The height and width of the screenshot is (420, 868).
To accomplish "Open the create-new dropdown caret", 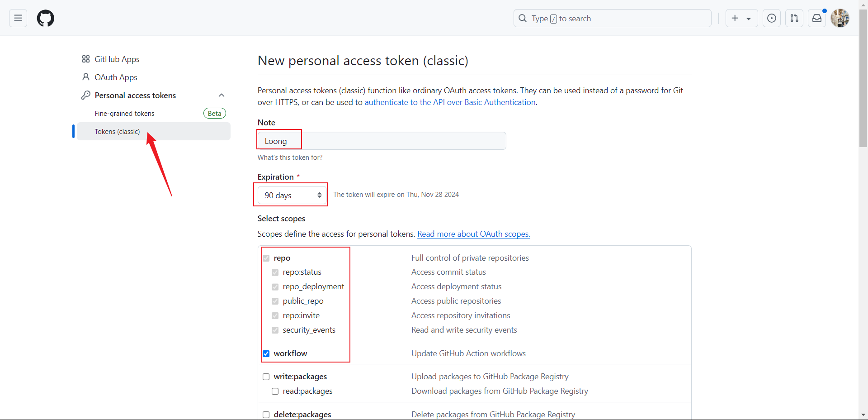I will tap(749, 19).
